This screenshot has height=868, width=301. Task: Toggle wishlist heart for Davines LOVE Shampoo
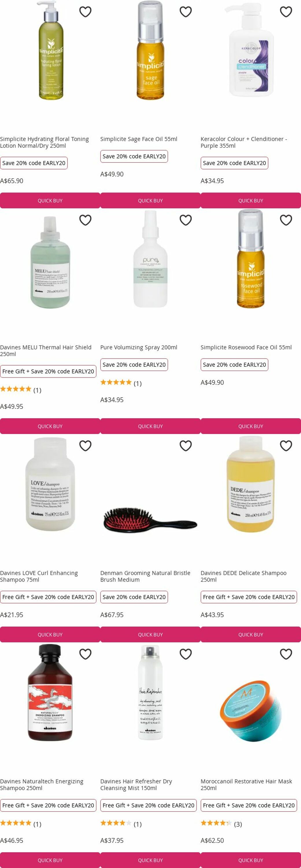[x=85, y=446]
